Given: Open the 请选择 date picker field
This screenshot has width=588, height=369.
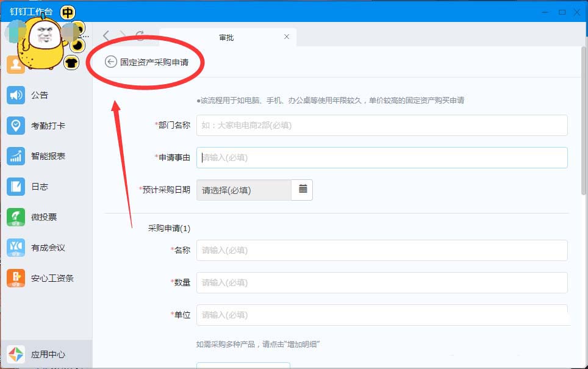Looking at the screenshot, I should click(244, 190).
